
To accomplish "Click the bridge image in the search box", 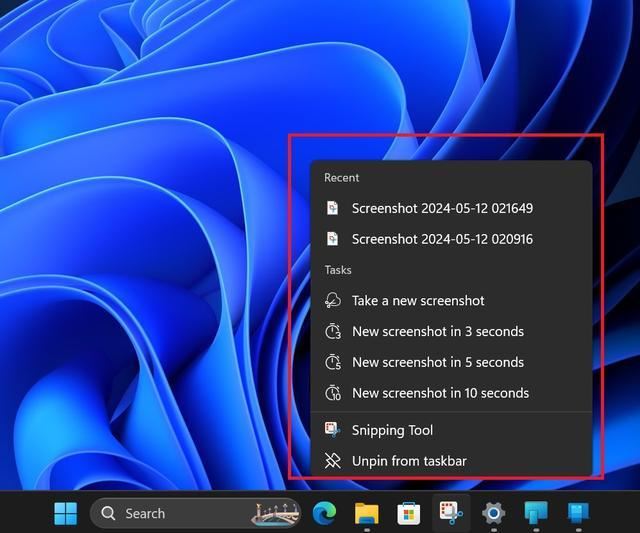I will [275, 513].
